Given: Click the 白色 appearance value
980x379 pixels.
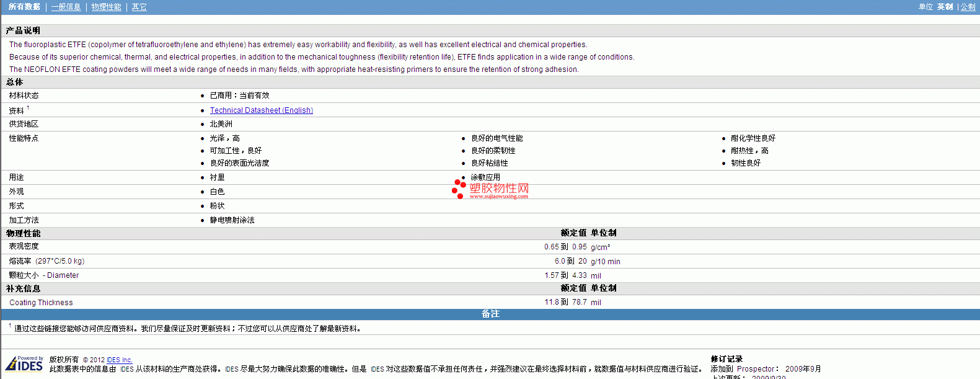Looking at the screenshot, I should coord(217,192).
